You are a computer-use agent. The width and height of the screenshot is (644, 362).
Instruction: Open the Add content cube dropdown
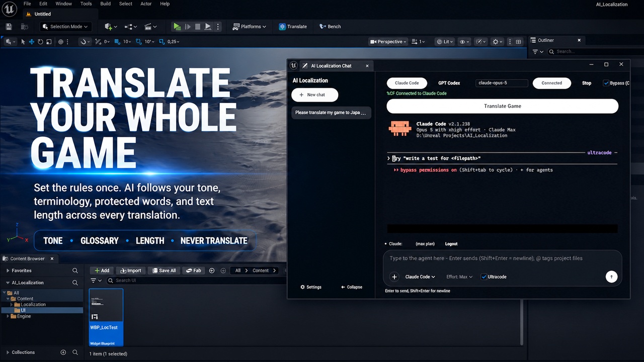point(111,27)
